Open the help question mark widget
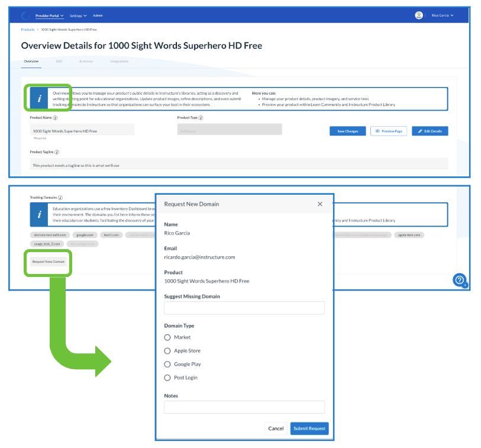The width and height of the screenshot is (481, 448). coord(459,280)
